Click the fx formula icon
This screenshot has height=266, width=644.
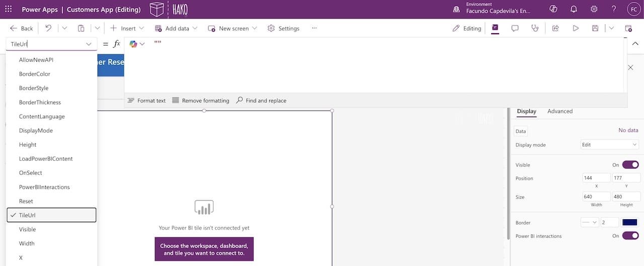coord(117,44)
